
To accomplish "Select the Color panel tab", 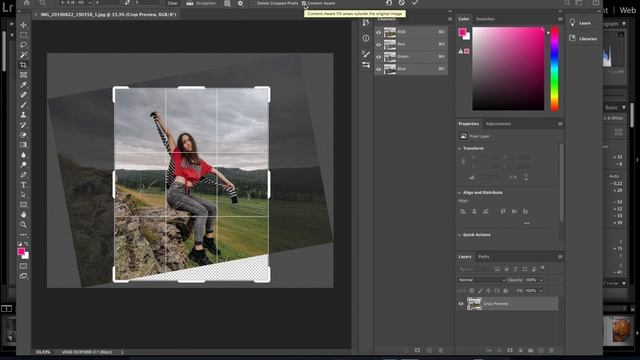I will 464,19.
